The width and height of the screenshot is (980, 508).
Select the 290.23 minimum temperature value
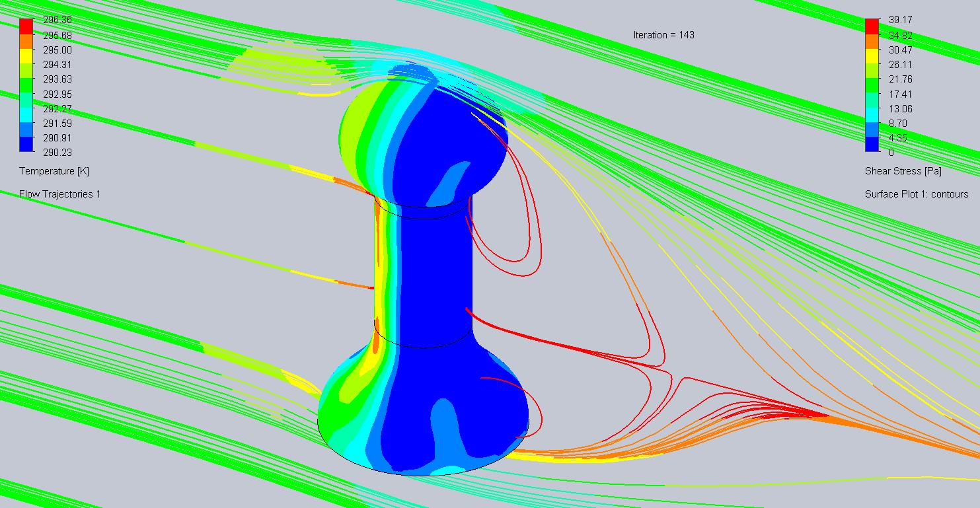[57, 153]
